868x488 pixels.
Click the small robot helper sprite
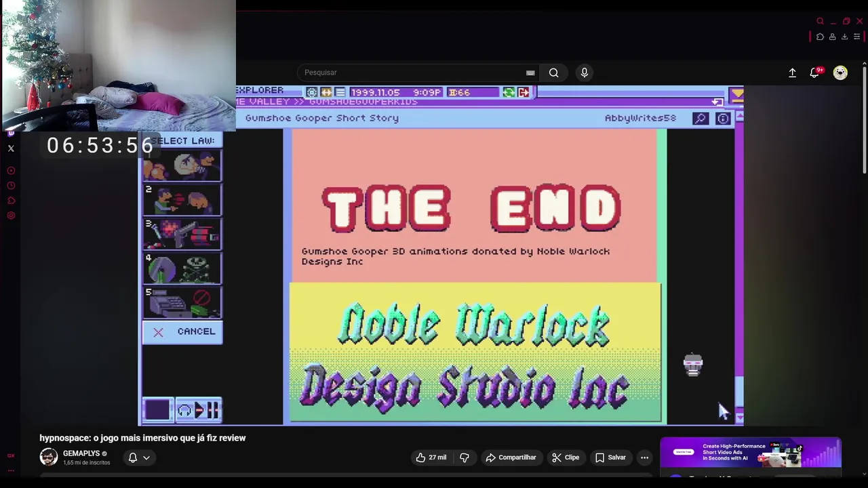(693, 365)
